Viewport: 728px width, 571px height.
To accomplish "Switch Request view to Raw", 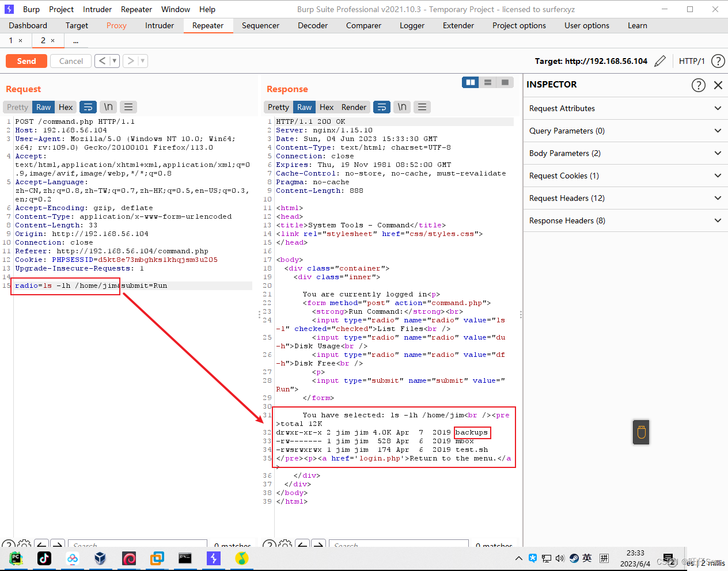I will [43, 107].
